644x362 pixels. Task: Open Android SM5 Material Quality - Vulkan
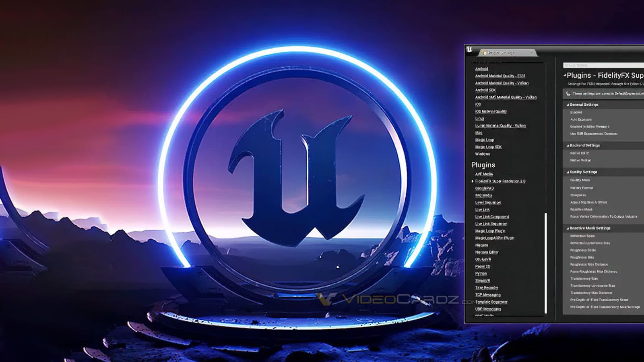tap(506, 97)
